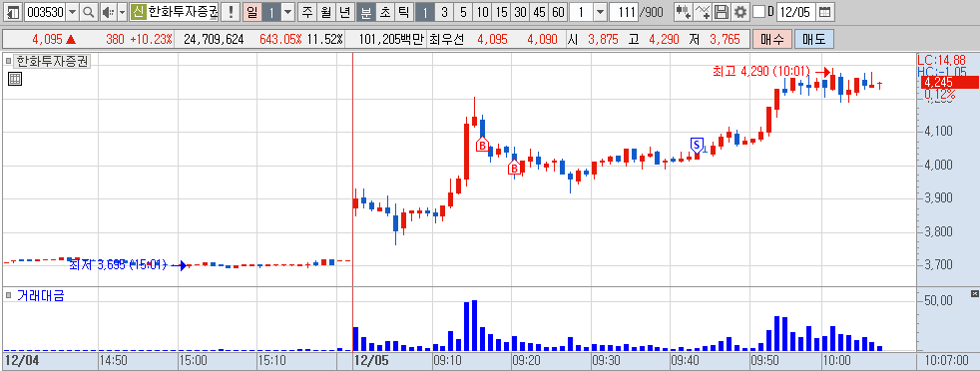Open stock search with magnifier icon
Image resolution: width=980 pixels, height=371 pixels.
(88, 12)
